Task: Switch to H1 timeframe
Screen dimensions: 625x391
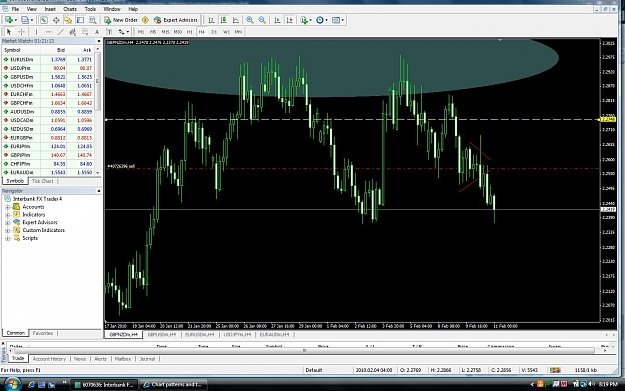Action: [190, 31]
